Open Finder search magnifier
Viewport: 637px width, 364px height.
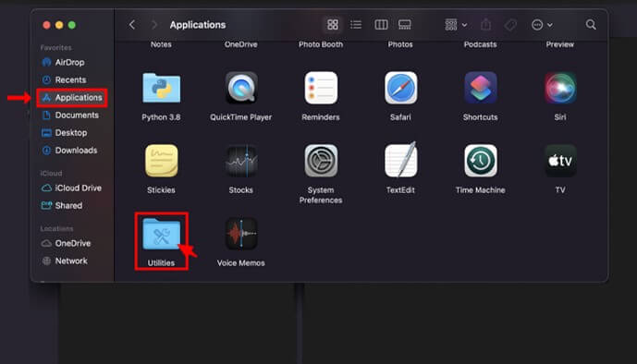point(591,25)
